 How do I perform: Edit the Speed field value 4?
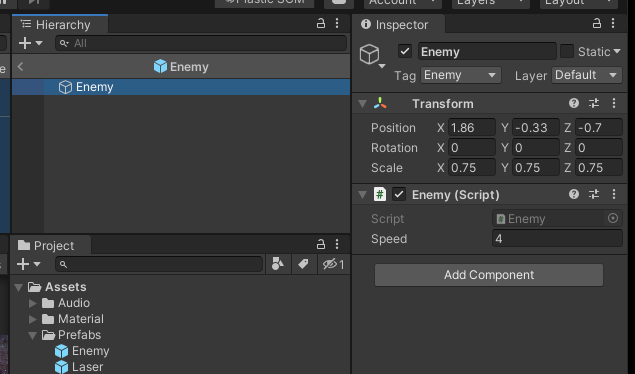click(557, 239)
